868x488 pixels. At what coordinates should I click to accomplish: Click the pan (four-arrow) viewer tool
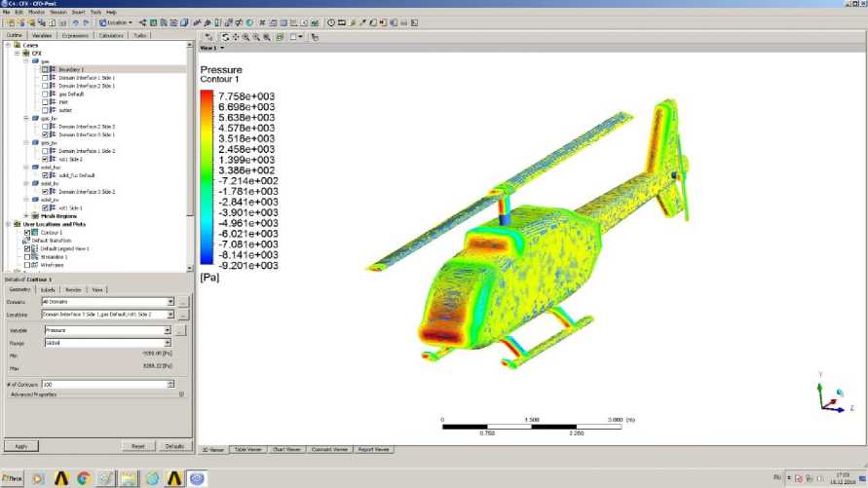(236, 37)
